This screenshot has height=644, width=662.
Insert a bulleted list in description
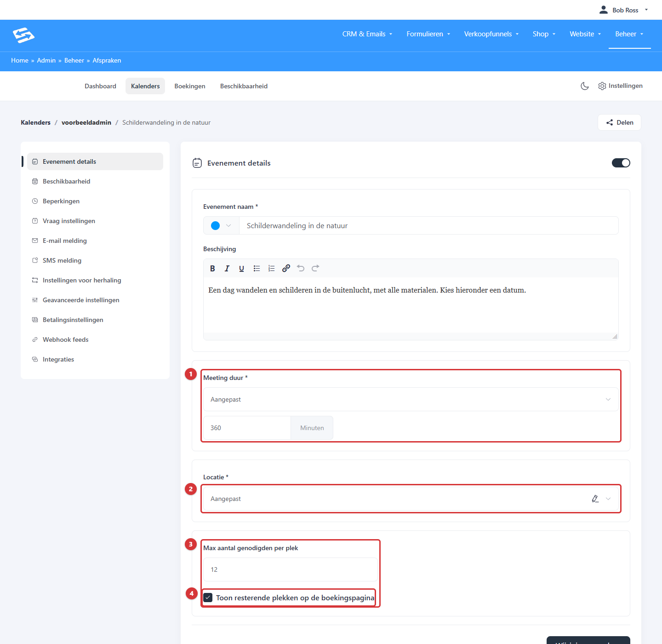(x=257, y=269)
